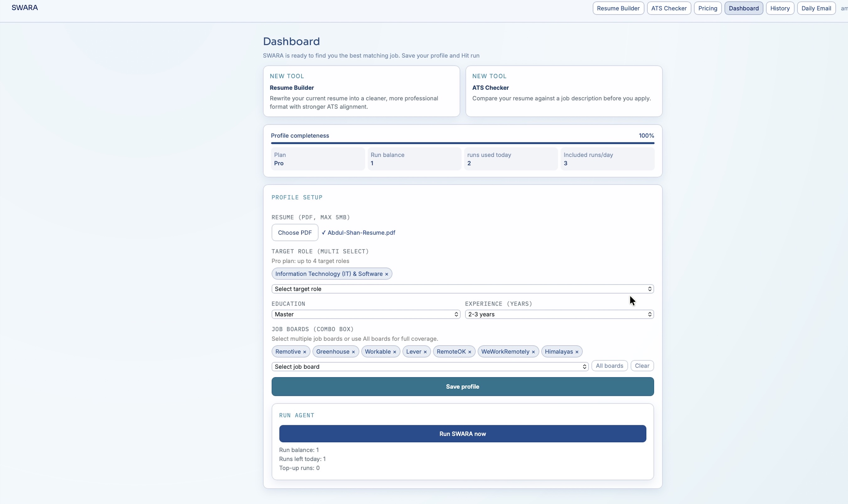Click the Plan Pro stat tile
The image size is (848, 504).
(x=318, y=159)
